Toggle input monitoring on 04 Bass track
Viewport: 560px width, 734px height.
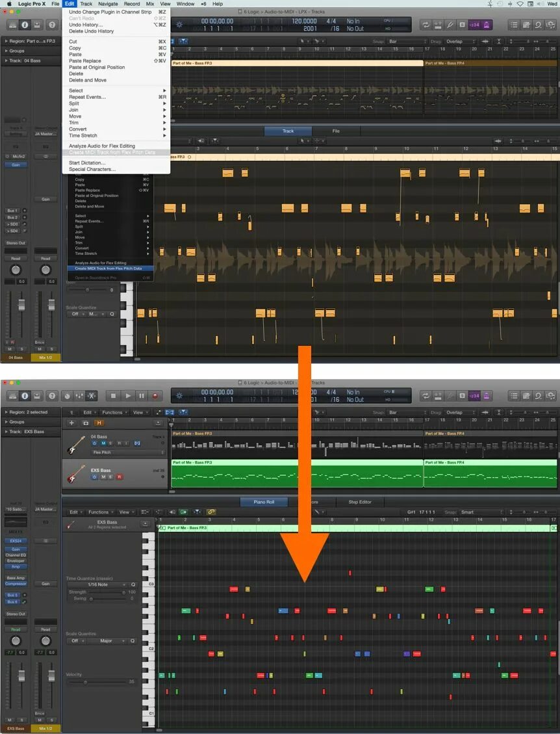click(126, 443)
